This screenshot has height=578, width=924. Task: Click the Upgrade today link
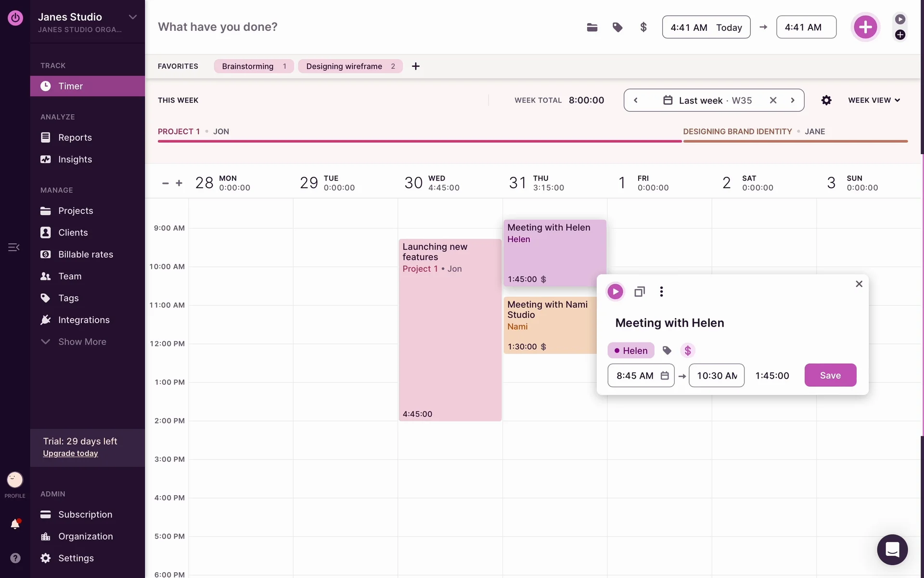70,453
